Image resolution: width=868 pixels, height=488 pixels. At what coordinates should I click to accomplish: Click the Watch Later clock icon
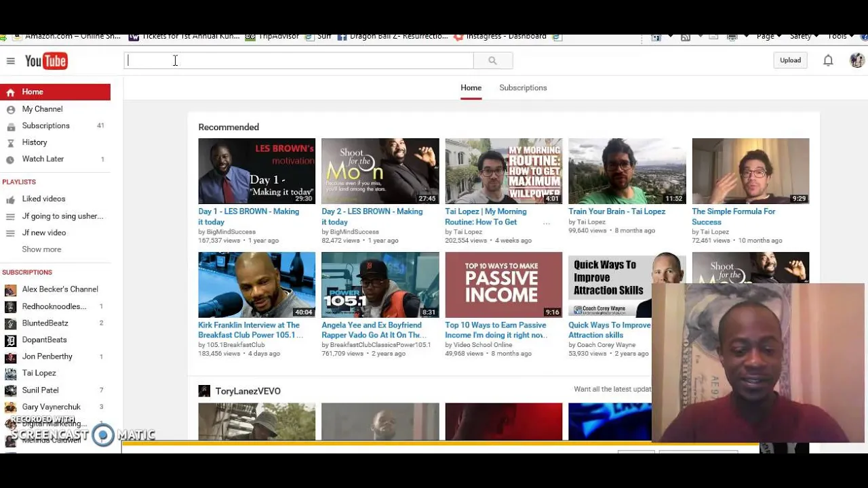tap(10, 159)
